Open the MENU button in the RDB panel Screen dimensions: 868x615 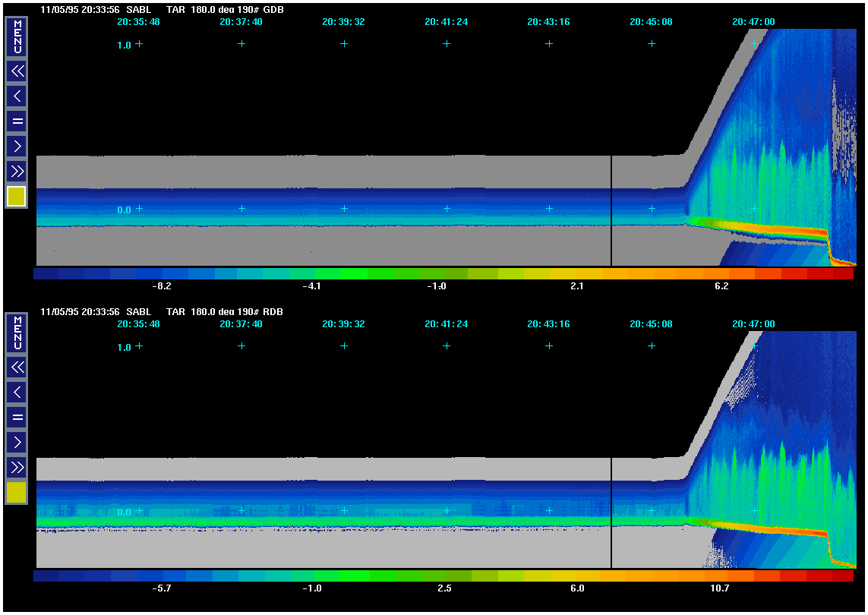tap(17, 333)
